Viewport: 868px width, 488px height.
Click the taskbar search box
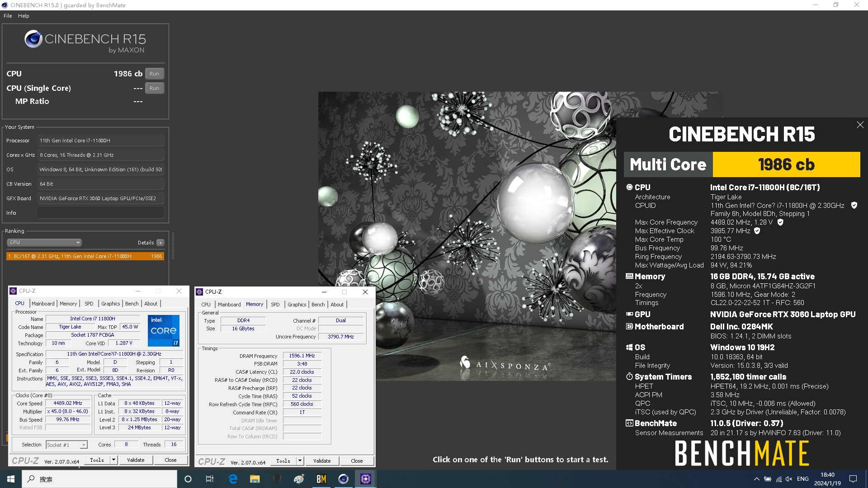(x=99, y=479)
